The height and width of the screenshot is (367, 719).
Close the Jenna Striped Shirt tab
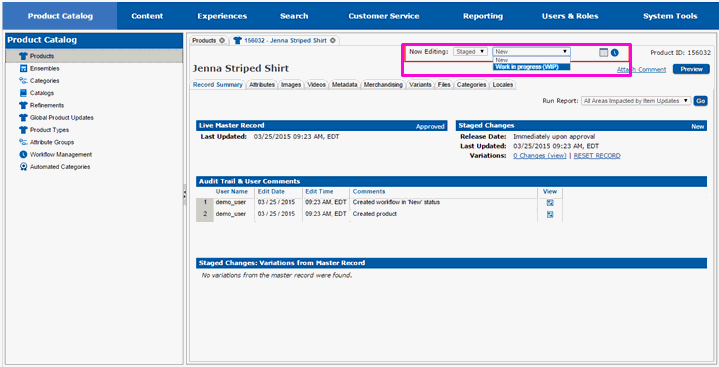coord(333,40)
